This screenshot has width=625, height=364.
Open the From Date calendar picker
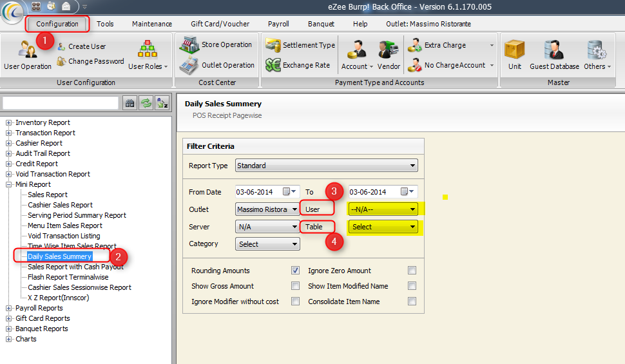coord(289,192)
